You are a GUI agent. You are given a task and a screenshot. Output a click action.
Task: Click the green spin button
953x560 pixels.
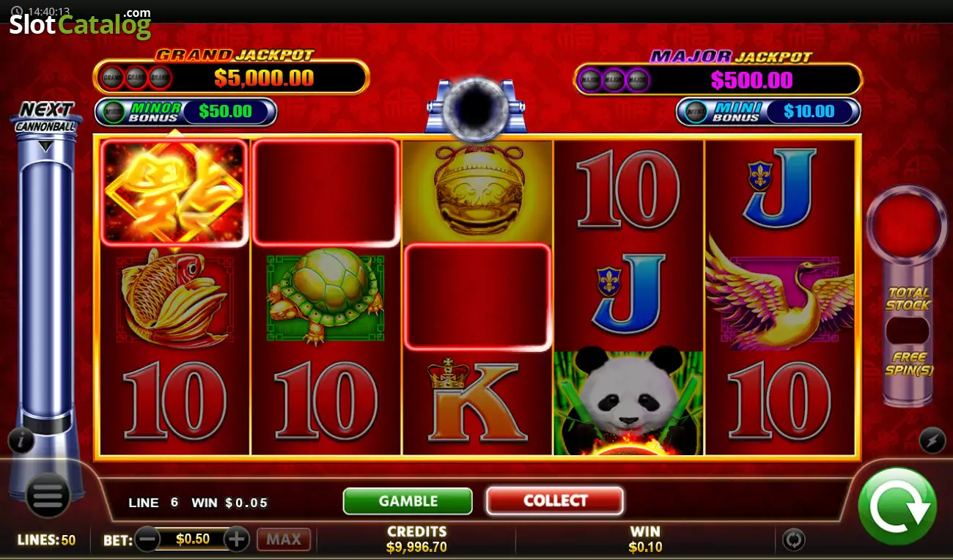point(898,506)
